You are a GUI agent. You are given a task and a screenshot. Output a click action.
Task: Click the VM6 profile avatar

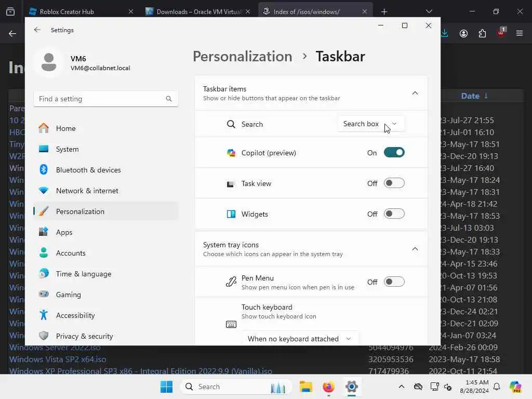point(49,62)
